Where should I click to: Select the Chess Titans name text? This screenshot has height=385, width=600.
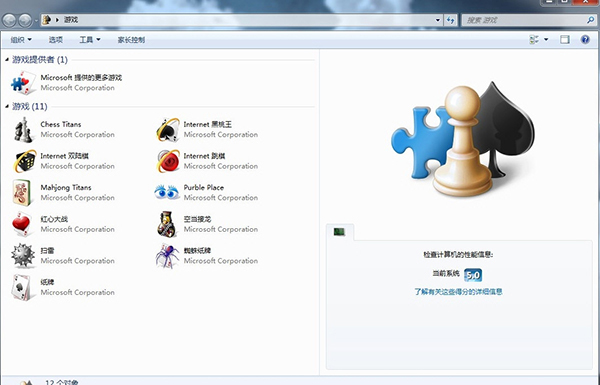point(61,124)
